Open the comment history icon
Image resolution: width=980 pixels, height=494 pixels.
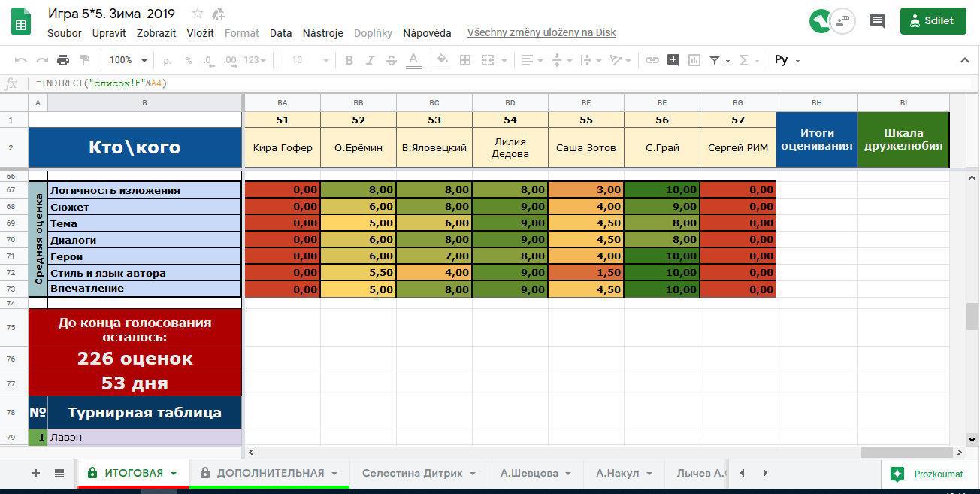pyautogui.click(x=876, y=21)
